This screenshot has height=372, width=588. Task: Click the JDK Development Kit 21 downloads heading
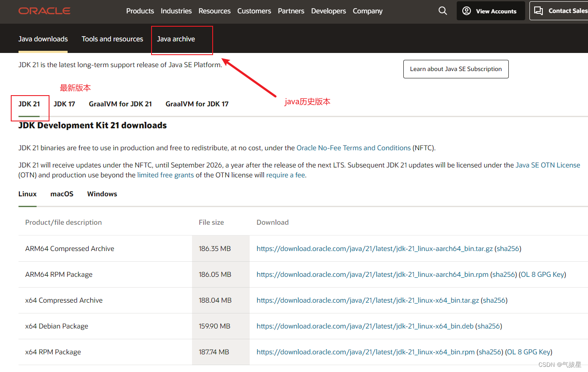[x=93, y=125]
